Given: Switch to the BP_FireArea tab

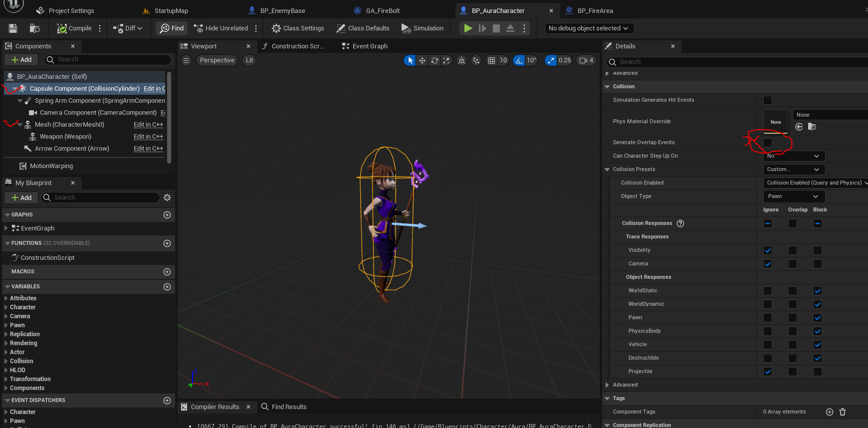Looking at the screenshot, I should click(x=595, y=10).
